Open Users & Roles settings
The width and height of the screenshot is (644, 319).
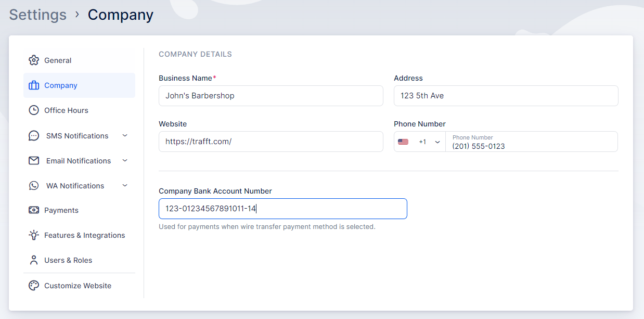(79, 260)
